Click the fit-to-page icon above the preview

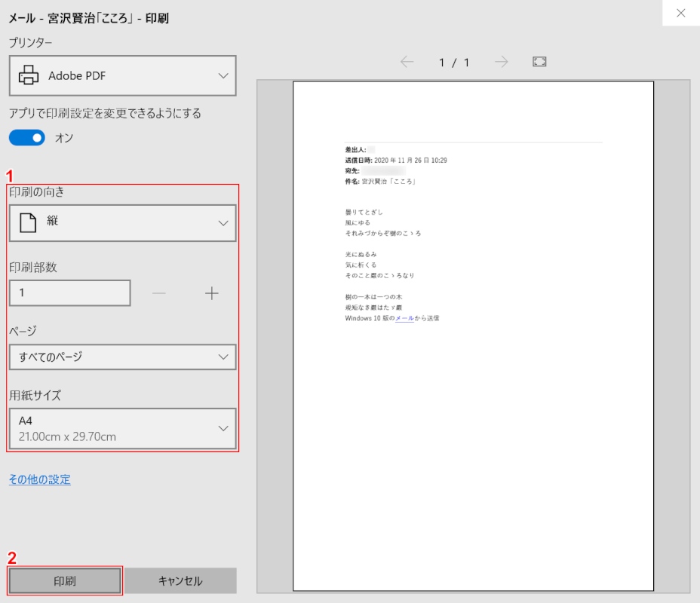(x=539, y=62)
